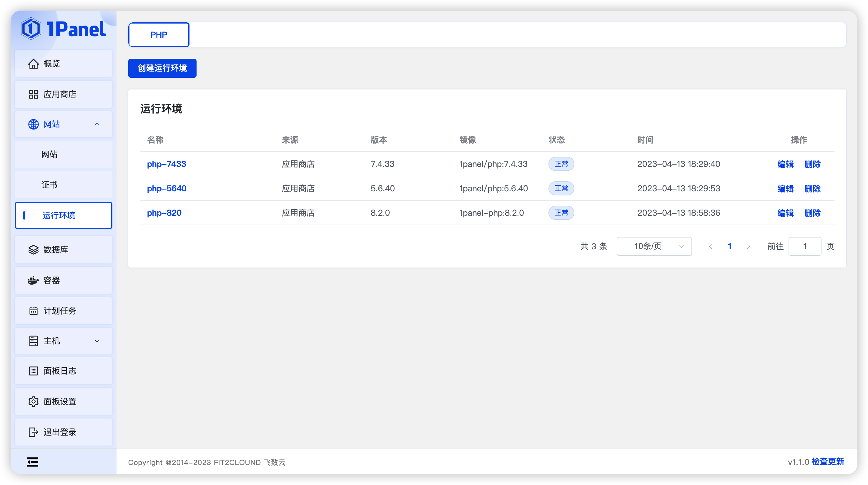Collapse the sidebar using the bottom menu icon
The width and height of the screenshot is (868, 485).
(x=33, y=462)
